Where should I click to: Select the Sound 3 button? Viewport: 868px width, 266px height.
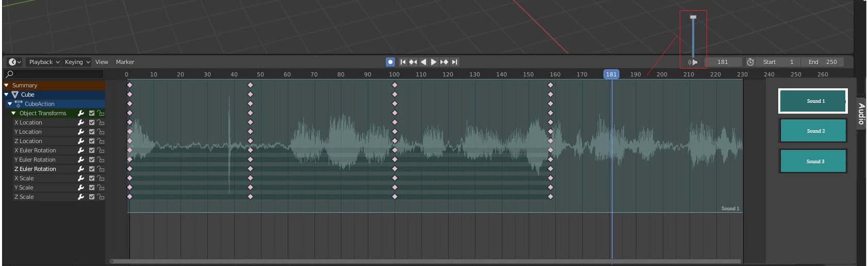(813, 161)
